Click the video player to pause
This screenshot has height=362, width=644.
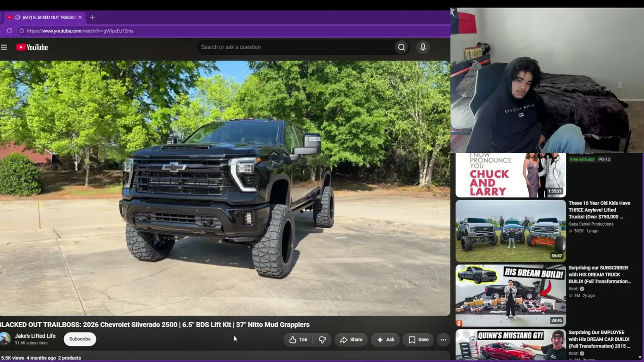[225, 188]
